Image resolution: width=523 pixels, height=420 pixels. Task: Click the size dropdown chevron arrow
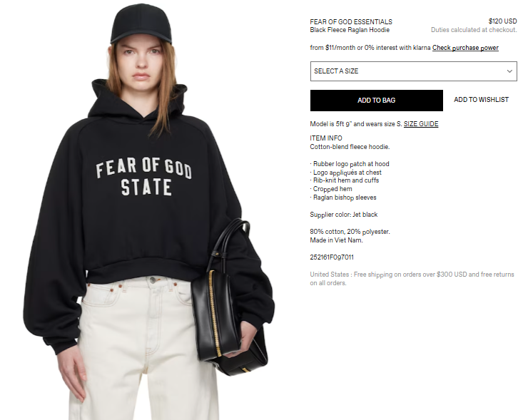(509, 71)
